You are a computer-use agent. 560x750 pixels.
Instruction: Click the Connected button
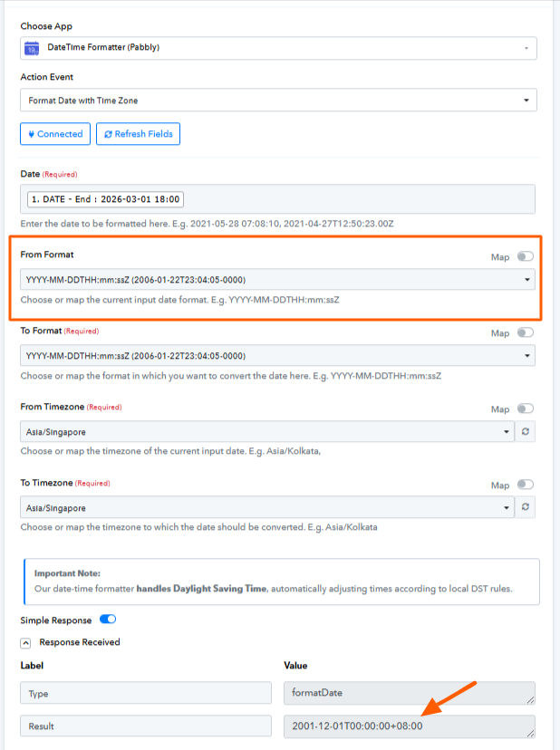tap(54, 134)
